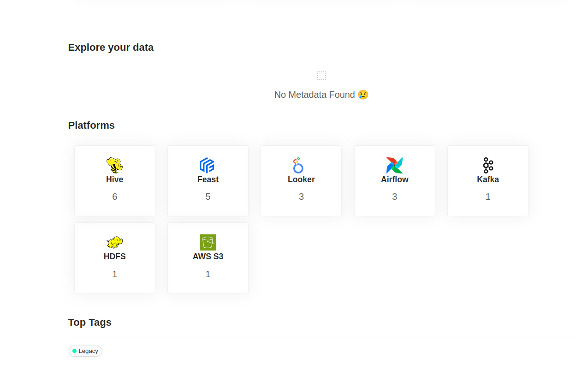Select the HDFS elephant icon
Screen dimensions: 588x376
coord(114,241)
